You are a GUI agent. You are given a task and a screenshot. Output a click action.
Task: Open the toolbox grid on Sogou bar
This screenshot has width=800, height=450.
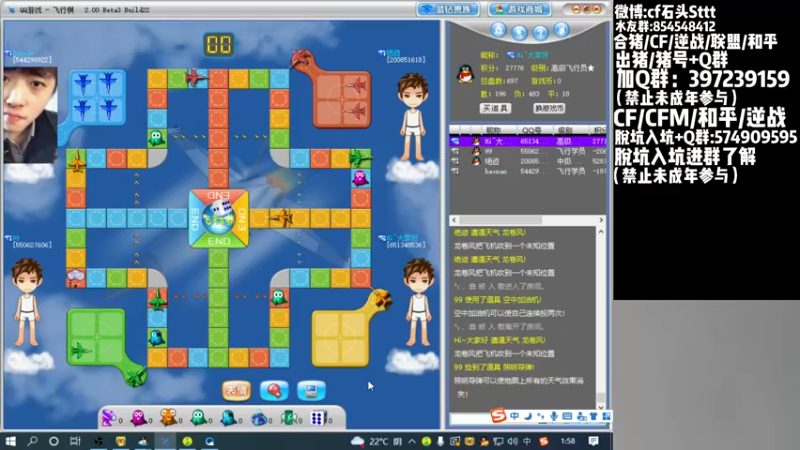point(606,416)
